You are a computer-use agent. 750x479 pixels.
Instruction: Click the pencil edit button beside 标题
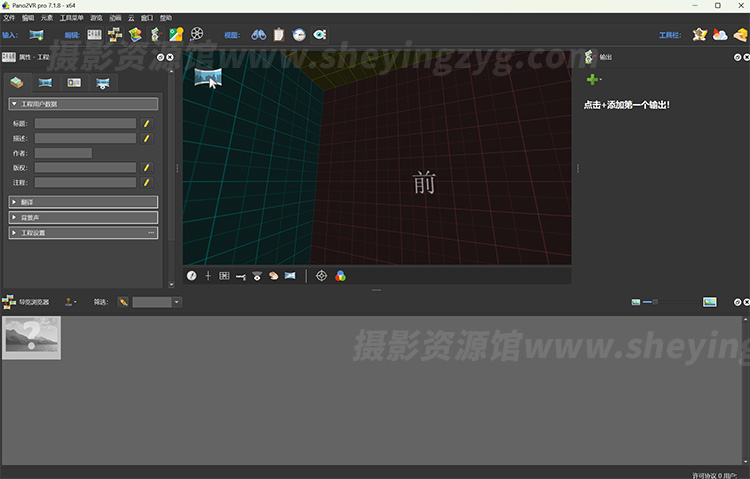(x=146, y=124)
